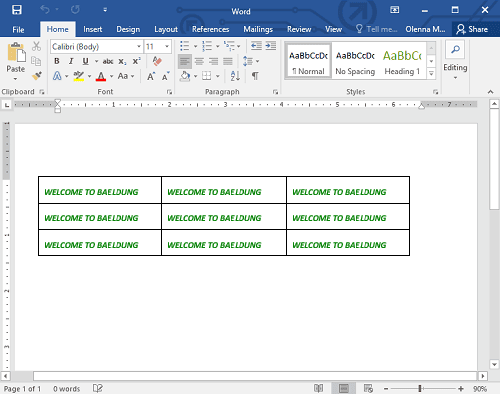Image resolution: width=500 pixels, height=394 pixels.
Task: Open the Editing group menu
Action: (455, 61)
